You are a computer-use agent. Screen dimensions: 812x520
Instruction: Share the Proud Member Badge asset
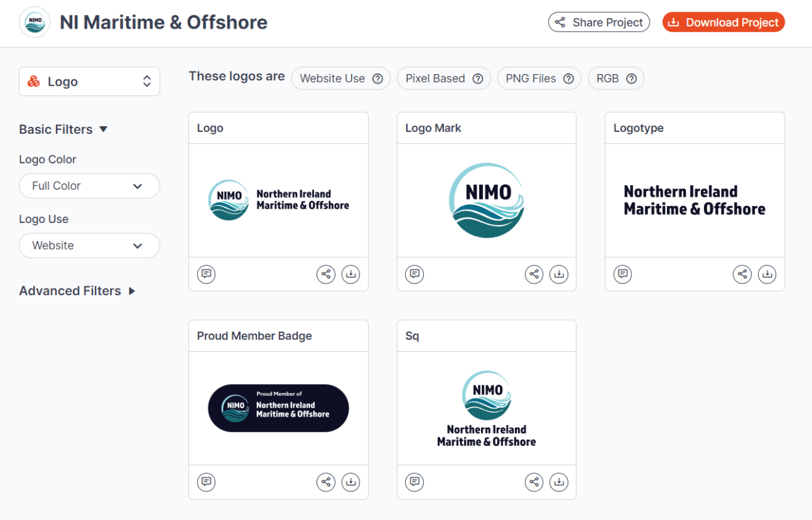click(x=326, y=482)
